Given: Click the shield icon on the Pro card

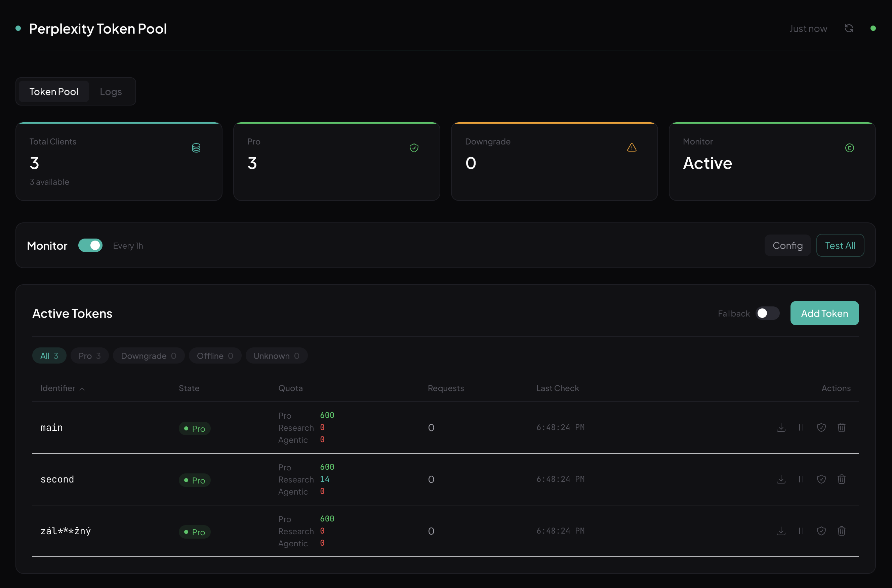Looking at the screenshot, I should tap(414, 148).
